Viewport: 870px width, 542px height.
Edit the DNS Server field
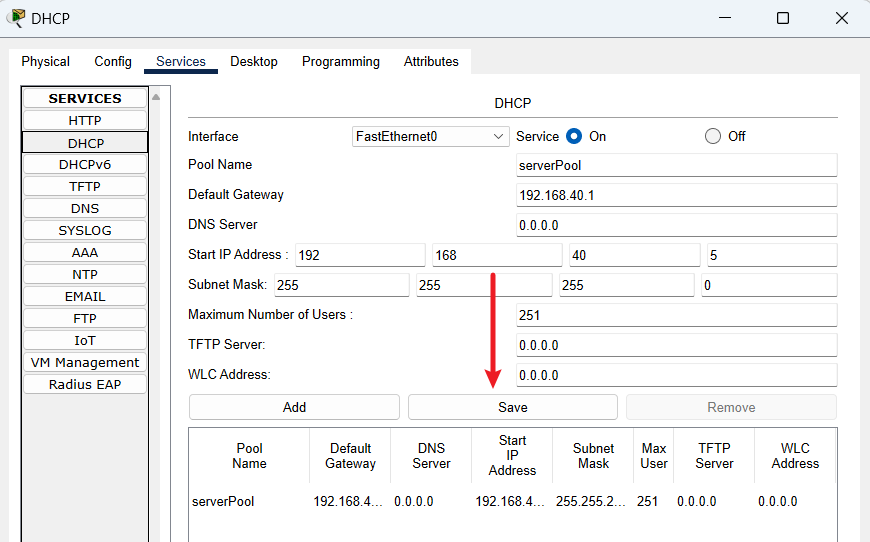coord(676,225)
